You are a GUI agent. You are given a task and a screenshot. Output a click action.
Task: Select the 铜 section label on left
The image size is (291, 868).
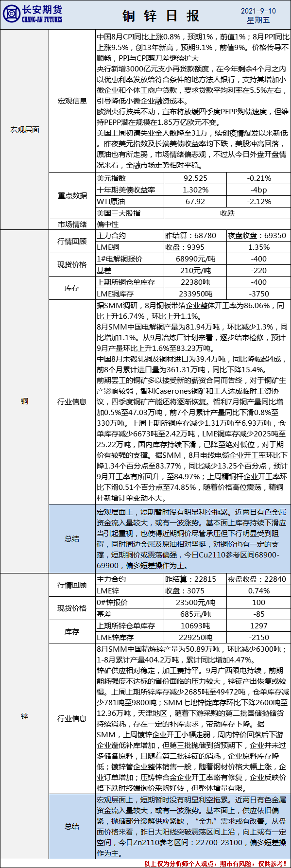click(24, 401)
